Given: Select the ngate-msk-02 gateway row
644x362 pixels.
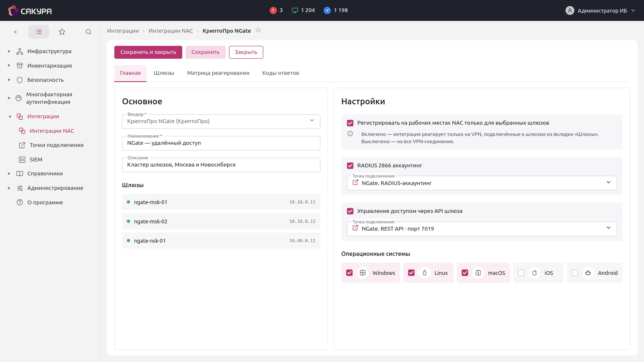Looking at the screenshot, I should pos(221,221).
